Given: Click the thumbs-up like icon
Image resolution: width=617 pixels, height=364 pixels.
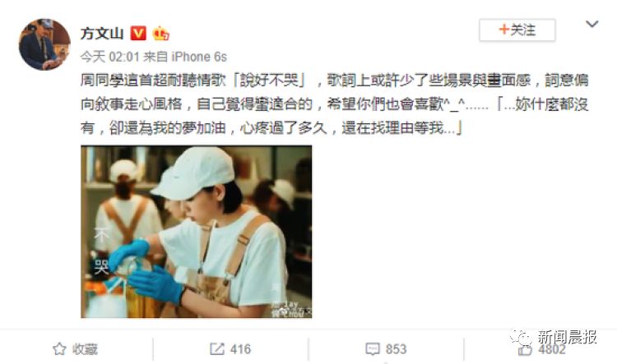Looking at the screenshot, I should click(x=525, y=349).
